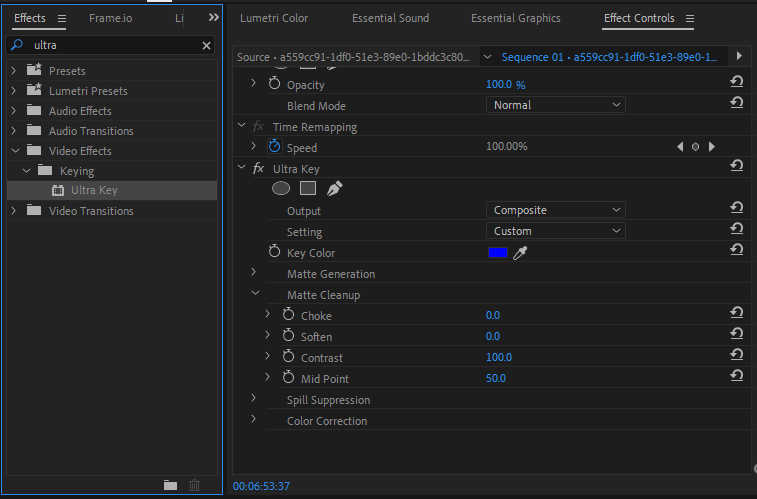Toggle animation stopwatch for Choke
The height and width of the screenshot is (499, 757).
pos(288,314)
